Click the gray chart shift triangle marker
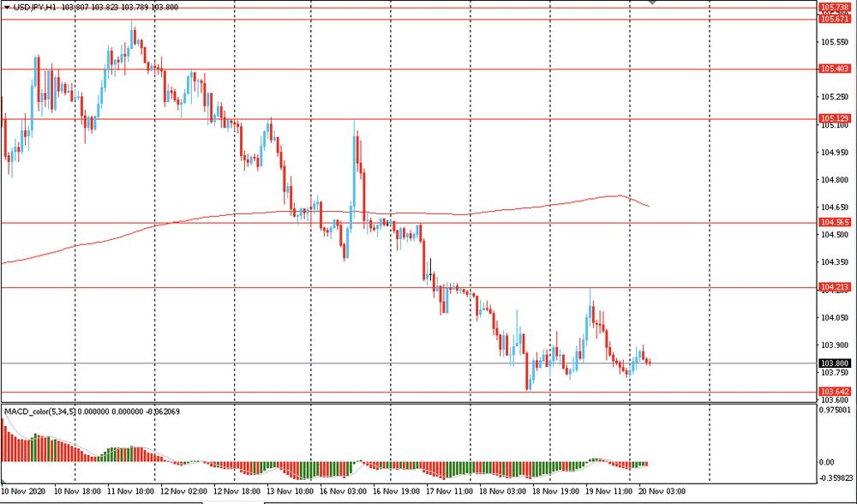This screenshot has height=504, width=857. coord(651,3)
